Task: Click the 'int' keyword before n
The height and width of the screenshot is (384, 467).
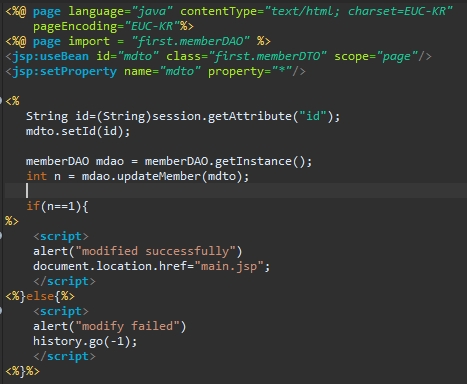Action: click(x=37, y=176)
